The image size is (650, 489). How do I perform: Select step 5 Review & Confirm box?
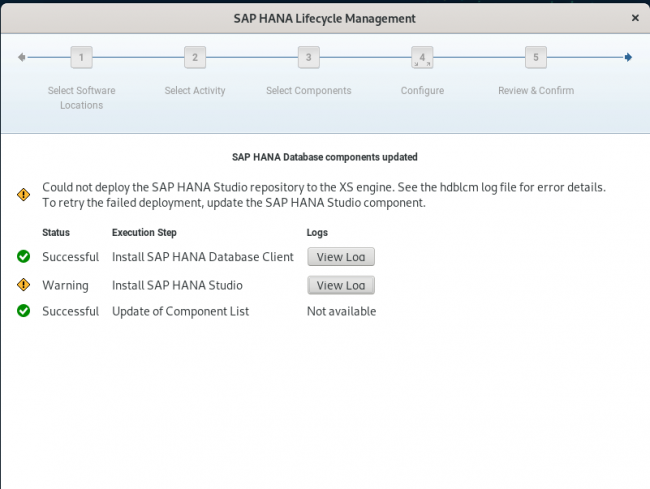tap(536, 57)
